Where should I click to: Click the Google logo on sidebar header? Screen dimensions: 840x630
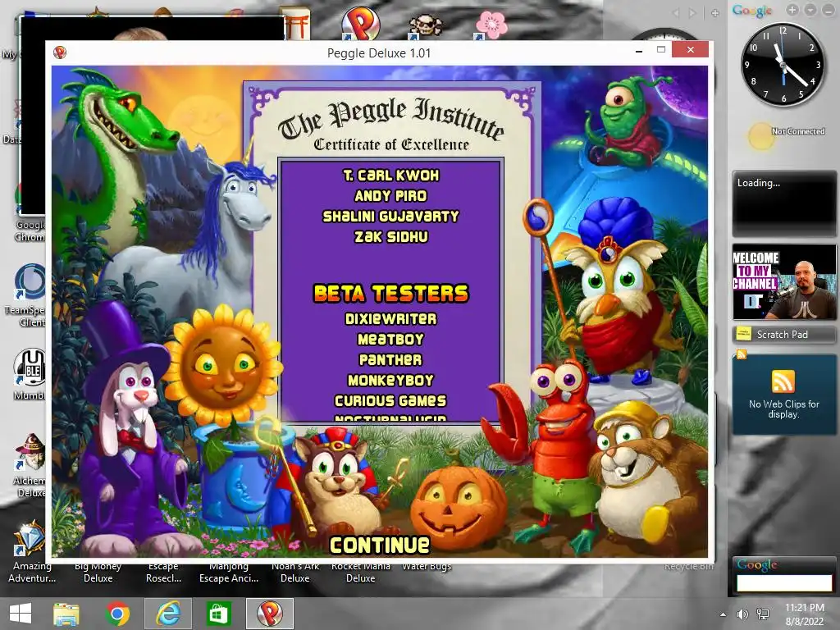click(x=752, y=10)
